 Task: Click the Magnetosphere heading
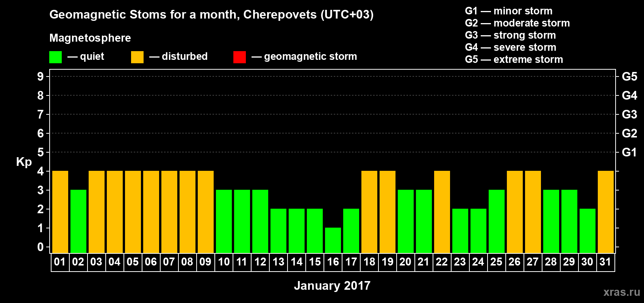[90, 38]
